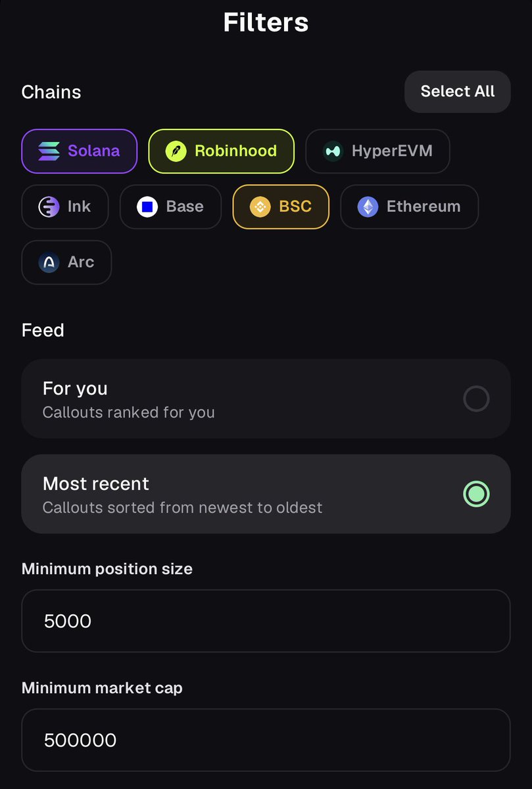Focus the Minimum position size field
532x789 pixels.
pos(266,621)
